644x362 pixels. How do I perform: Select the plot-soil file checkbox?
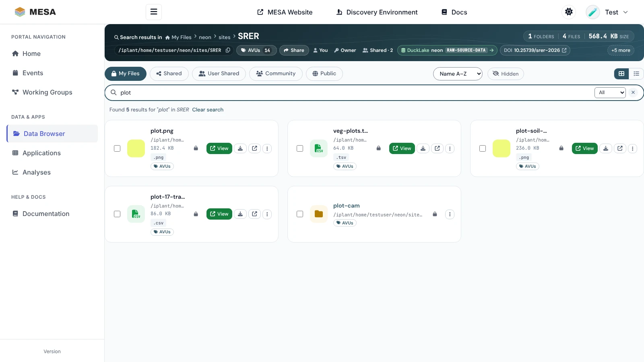point(483,148)
